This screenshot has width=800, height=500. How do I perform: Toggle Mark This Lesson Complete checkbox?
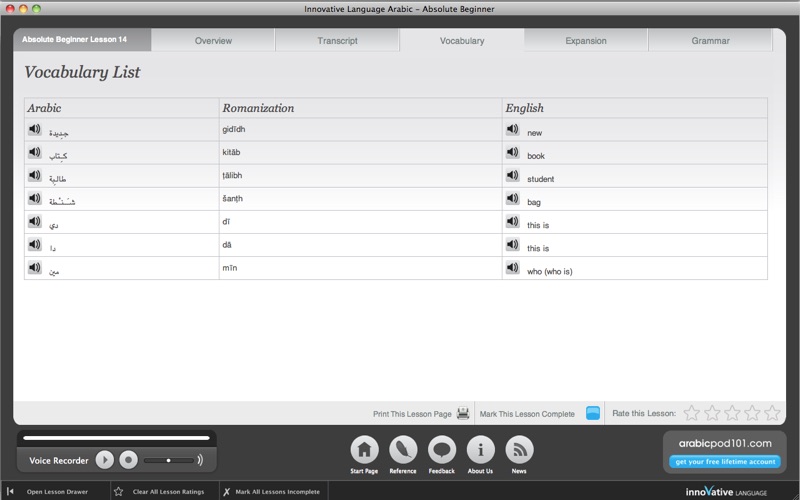pos(593,413)
